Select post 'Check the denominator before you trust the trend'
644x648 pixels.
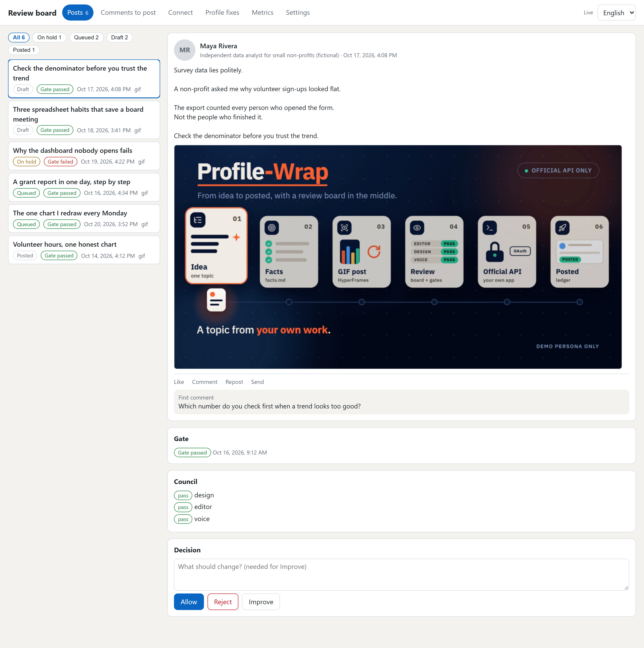[x=84, y=78]
